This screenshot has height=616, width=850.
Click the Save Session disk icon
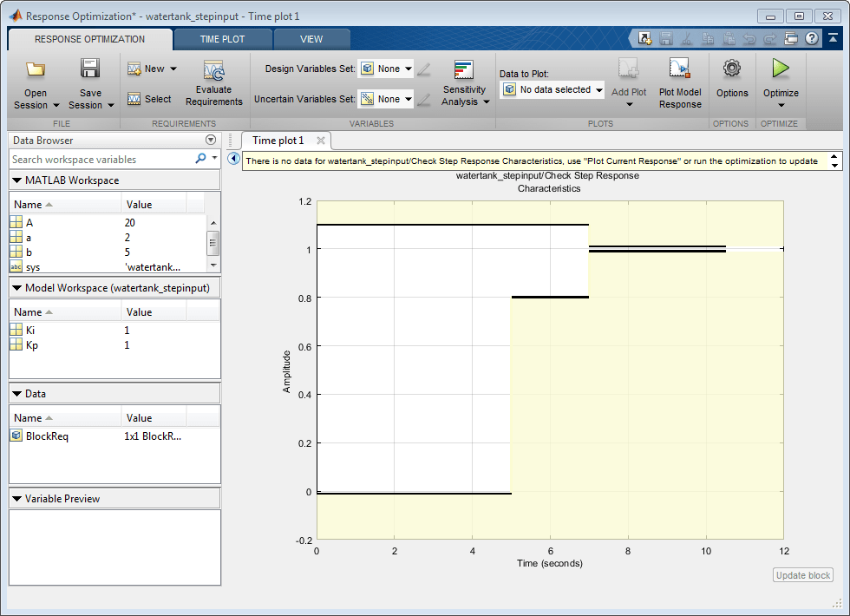tap(90, 69)
